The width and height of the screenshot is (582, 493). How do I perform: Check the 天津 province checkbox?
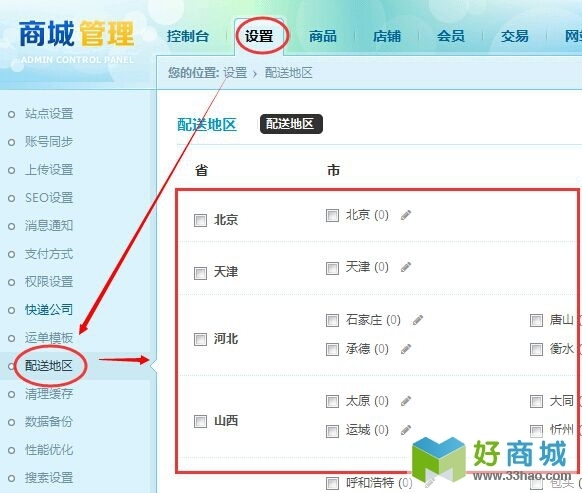[200, 273]
